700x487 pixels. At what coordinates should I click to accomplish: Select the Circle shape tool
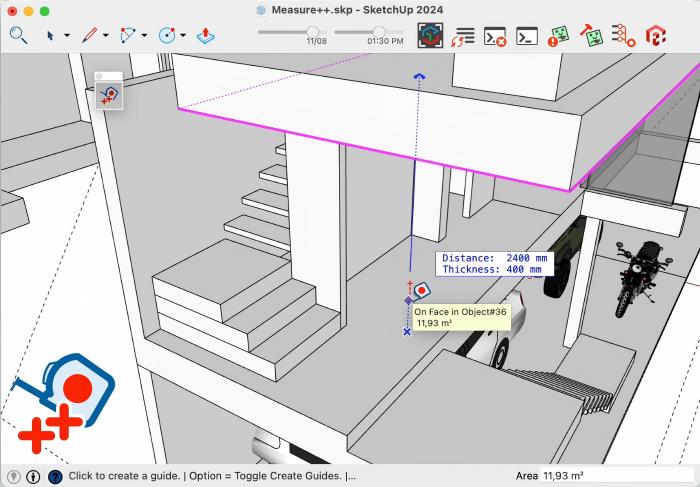coord(167,35)
